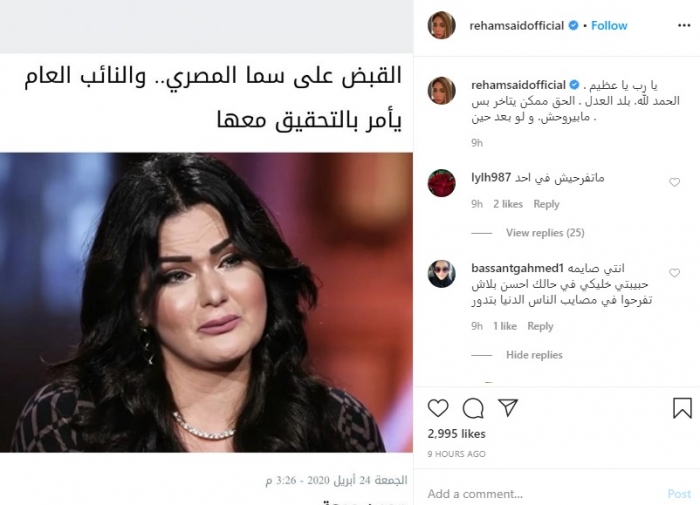700x505 pixels.
Task: Like bassantgahmed1's comment with its heart
Action: click(674, 273)
